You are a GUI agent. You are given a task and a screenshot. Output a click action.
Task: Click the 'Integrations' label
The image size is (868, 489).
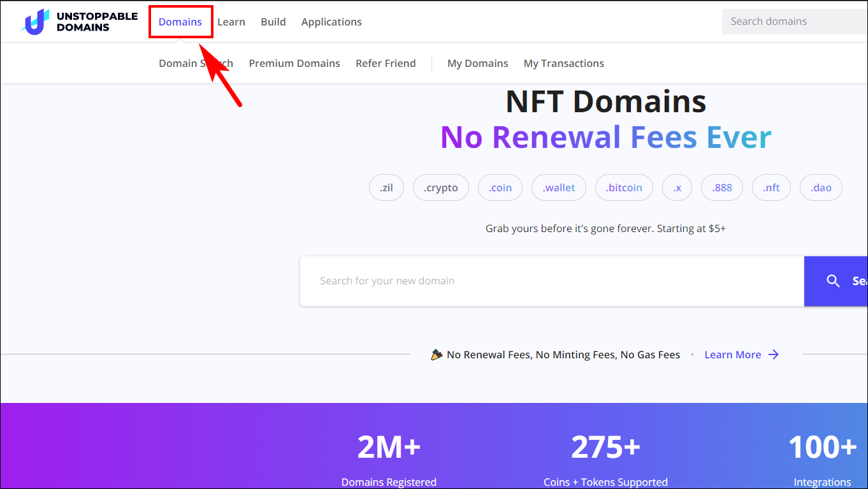point(823,482)
